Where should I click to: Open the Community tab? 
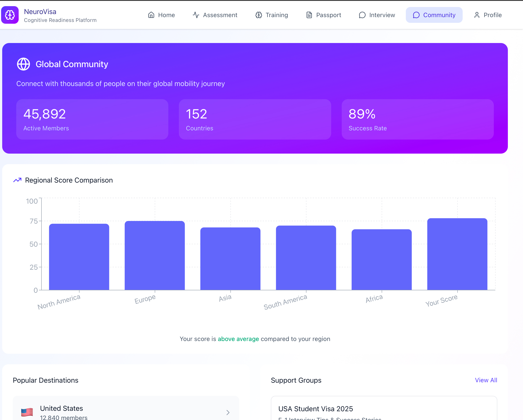(434, 15)
